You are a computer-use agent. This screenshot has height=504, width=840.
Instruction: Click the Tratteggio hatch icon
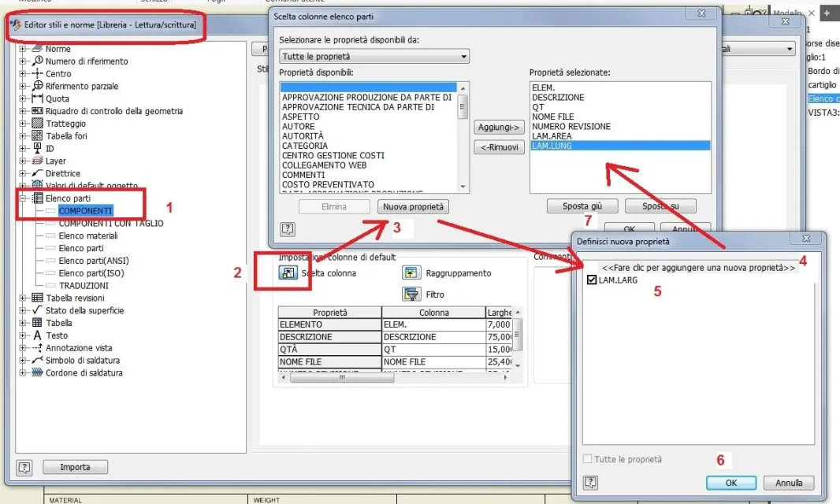(38, 123)
